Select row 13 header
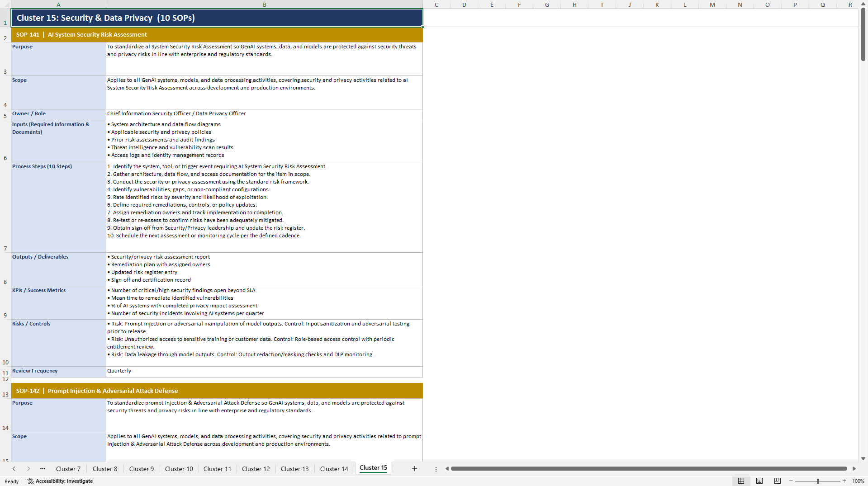This screenshot has width=868, height=486. (x=5, y=391)
